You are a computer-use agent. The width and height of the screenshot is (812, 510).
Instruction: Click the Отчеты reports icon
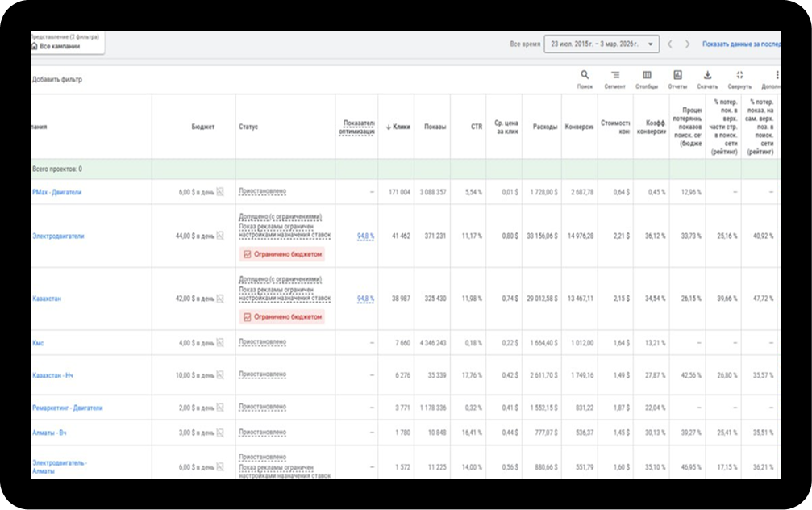677,75
